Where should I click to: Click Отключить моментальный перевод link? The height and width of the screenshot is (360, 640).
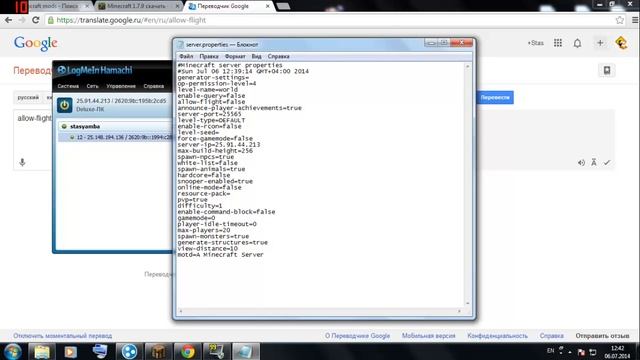click(62, 336)
